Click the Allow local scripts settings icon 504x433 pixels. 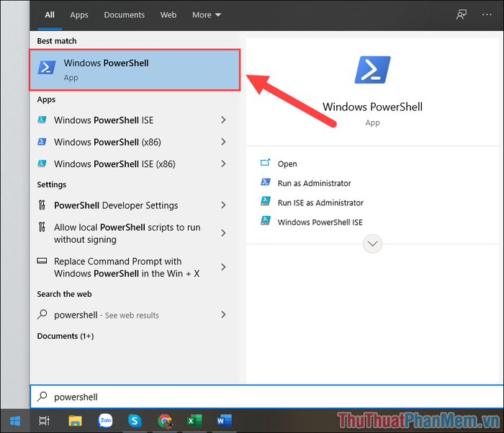[42, 227]
